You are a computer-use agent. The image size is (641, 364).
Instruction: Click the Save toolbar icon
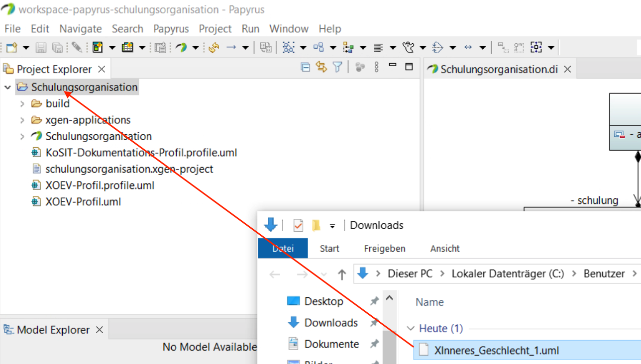tap(41, 48)
